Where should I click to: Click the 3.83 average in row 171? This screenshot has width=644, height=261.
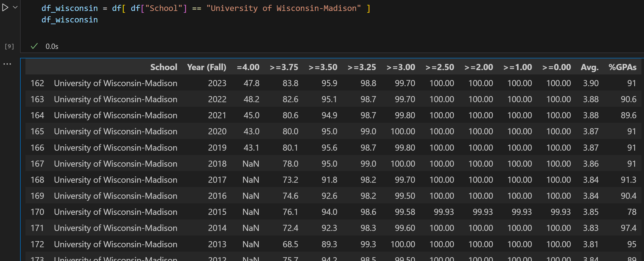tap(591, 228)
